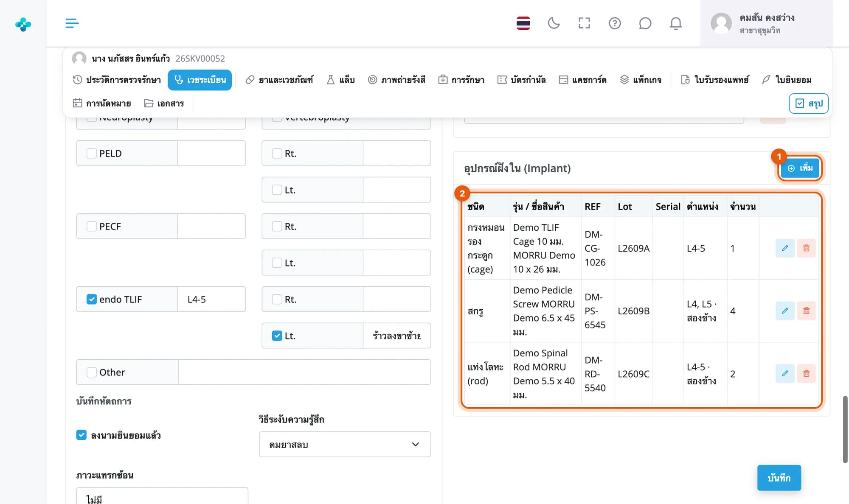The height and width of the screenshot is (504, 849).
Task: Switch to การรักษา tab
Action: pyautogui.click(x=461, y=80)
